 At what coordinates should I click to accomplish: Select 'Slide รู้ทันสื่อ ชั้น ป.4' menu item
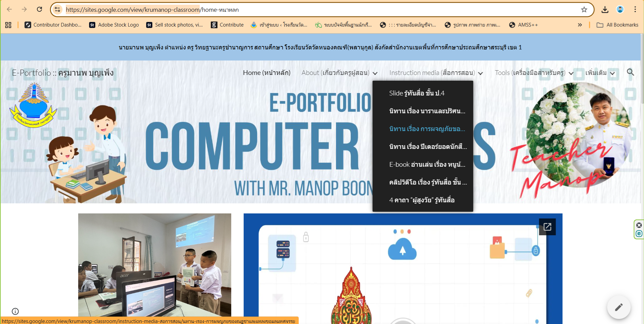point(416,93)
